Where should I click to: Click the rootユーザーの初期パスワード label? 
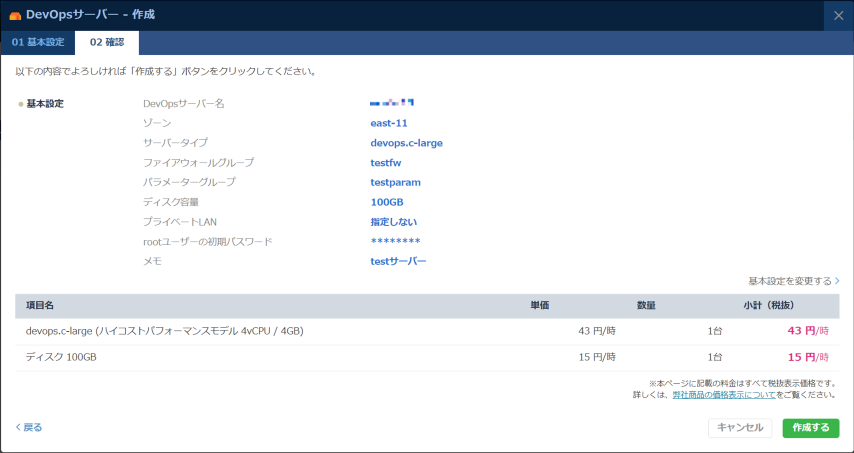[x=207, y=242]
